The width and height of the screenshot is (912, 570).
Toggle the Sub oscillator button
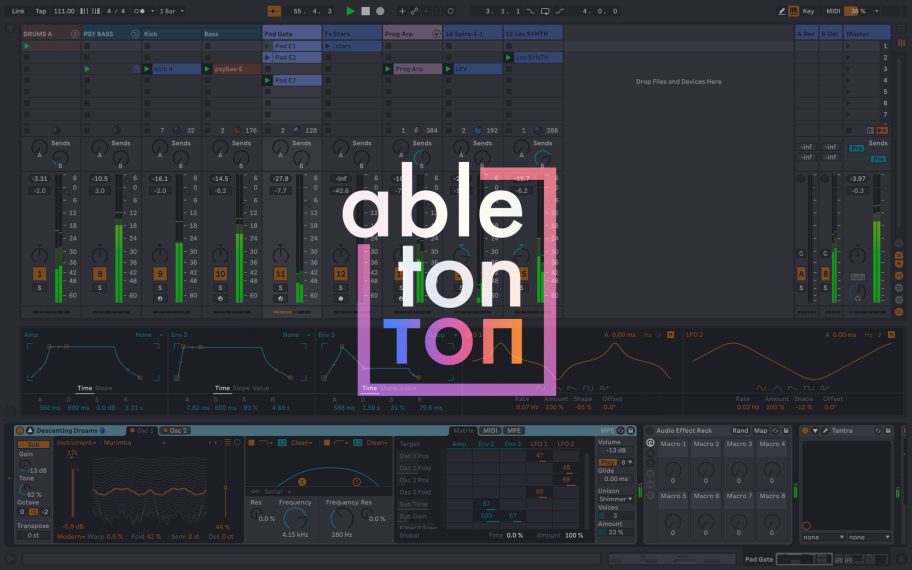tap(34, 444)
